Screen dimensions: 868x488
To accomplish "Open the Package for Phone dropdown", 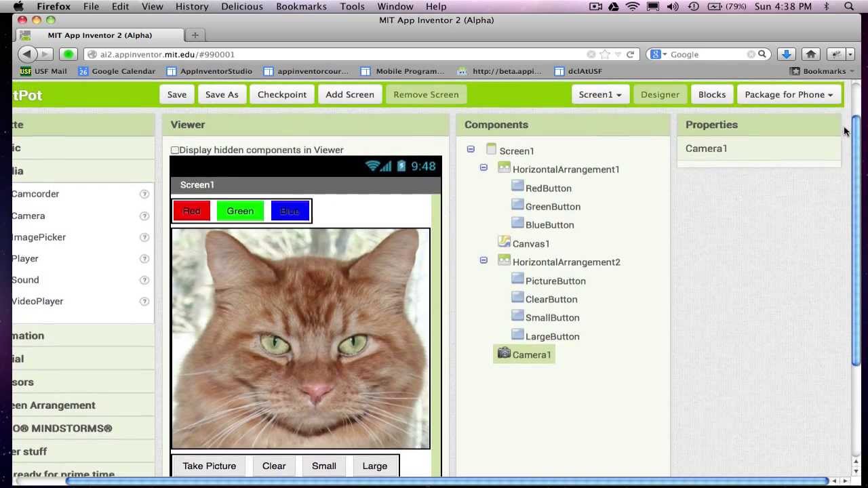I will 789,95.
